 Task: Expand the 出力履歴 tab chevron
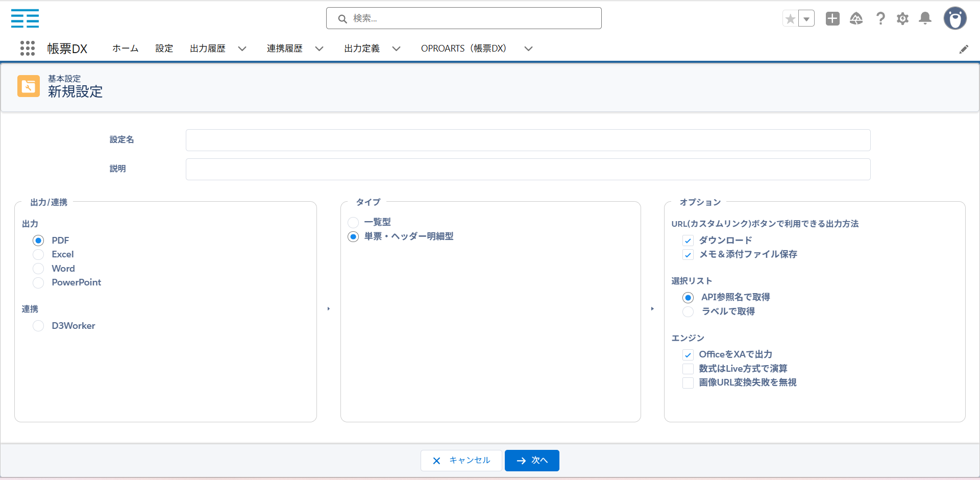[242, 49]
